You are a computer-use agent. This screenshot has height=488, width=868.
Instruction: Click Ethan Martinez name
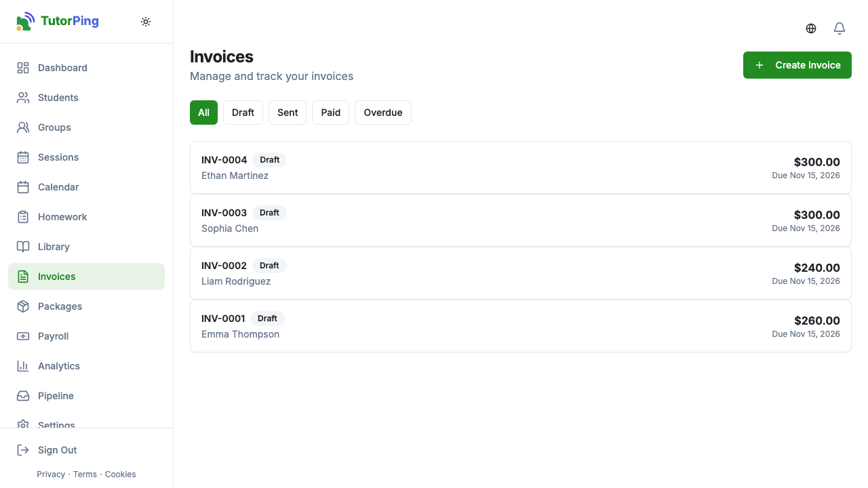click(x=235, y=176)
